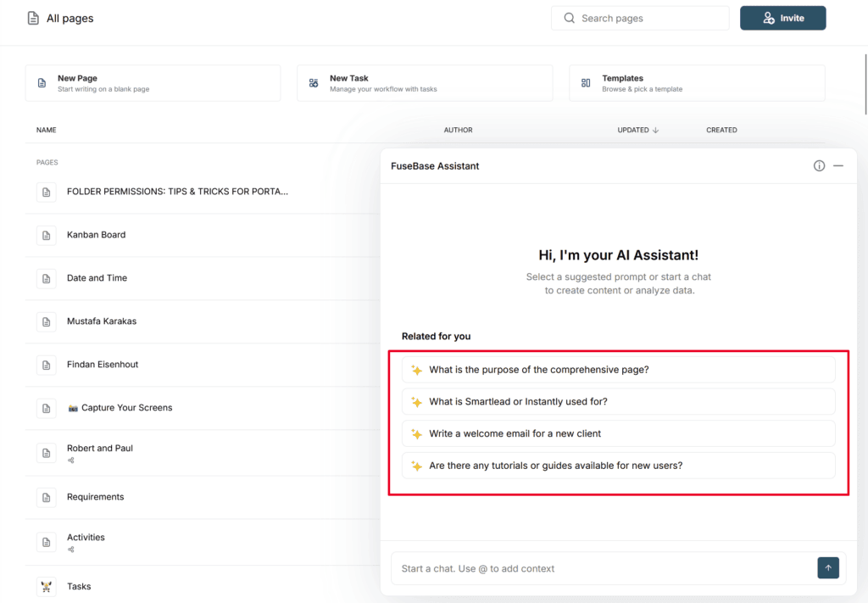Click the All pages document icon

(x=33, y=19)
